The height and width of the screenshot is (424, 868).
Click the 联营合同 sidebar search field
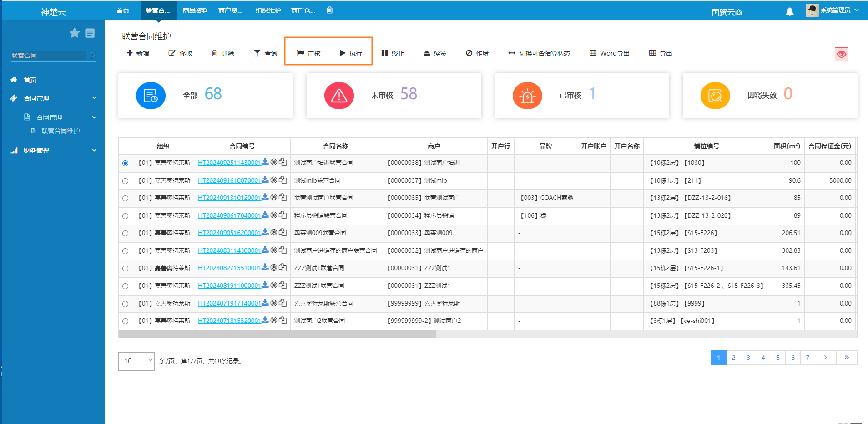pos(49,56)
